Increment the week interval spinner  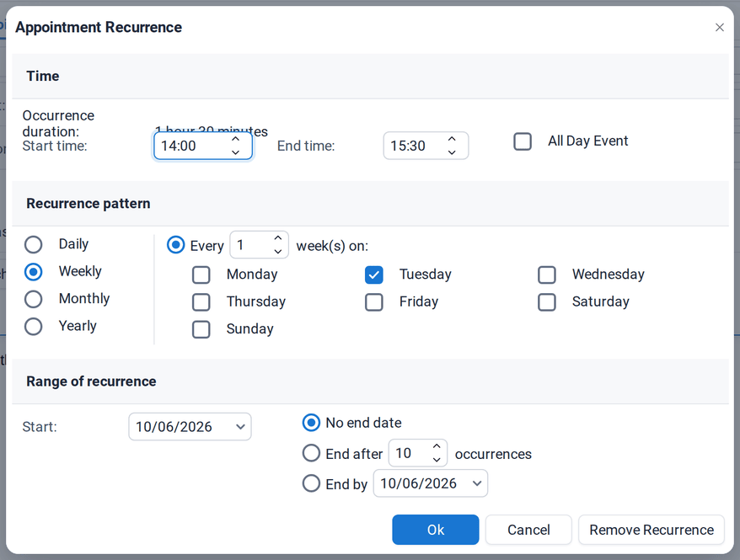(x=278, y=238)
